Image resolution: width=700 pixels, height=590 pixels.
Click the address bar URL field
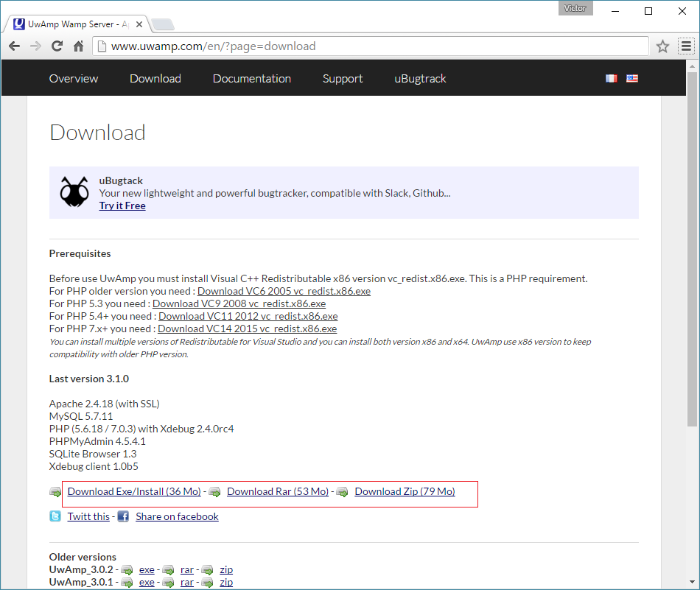[368, 46]
